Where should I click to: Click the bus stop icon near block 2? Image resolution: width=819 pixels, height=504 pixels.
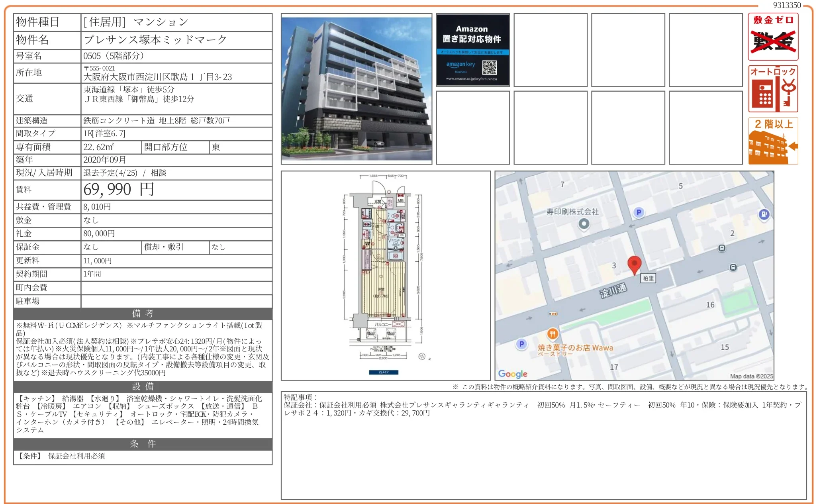[x=721, y=248]
